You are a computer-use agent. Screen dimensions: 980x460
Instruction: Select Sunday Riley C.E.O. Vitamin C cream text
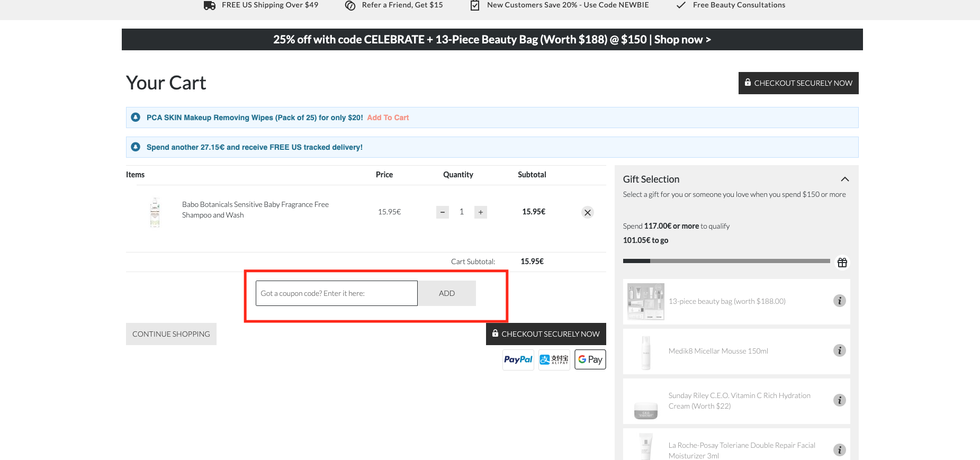740,401
